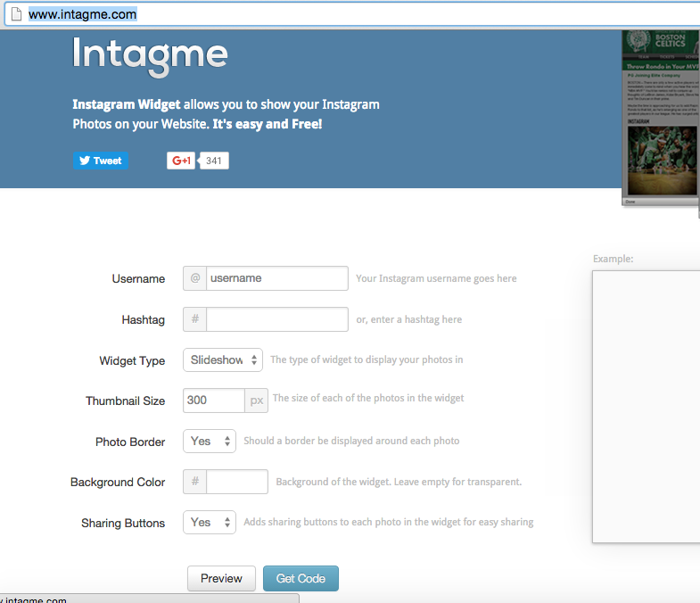Screen dimensions: 700x603
Task: Open the Widget Type Slideshow dropdown
Action: point(223,360)
